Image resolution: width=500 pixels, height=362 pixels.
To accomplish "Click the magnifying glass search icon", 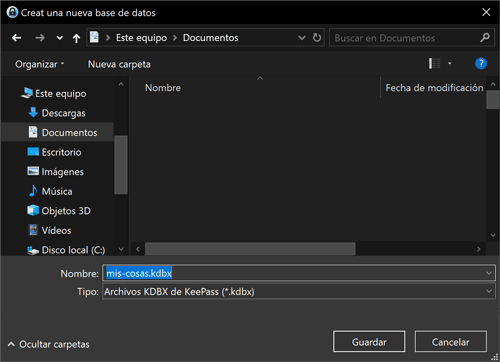I will click(x=485, y=38).
